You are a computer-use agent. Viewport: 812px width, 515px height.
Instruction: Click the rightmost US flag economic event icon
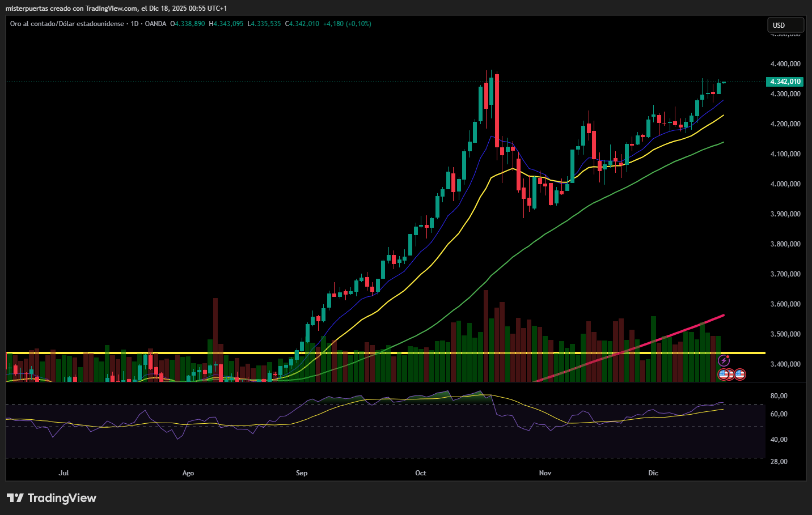click(x=739, y=374)
